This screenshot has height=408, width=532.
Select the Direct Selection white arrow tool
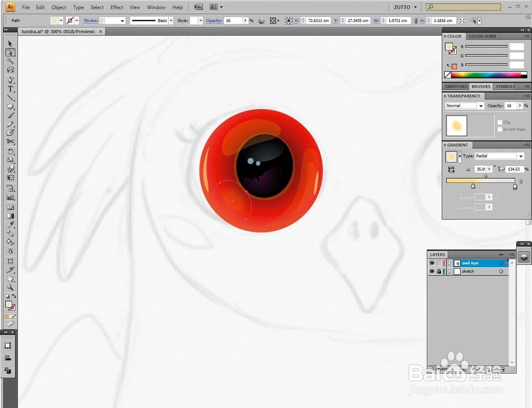coord(10,53)
